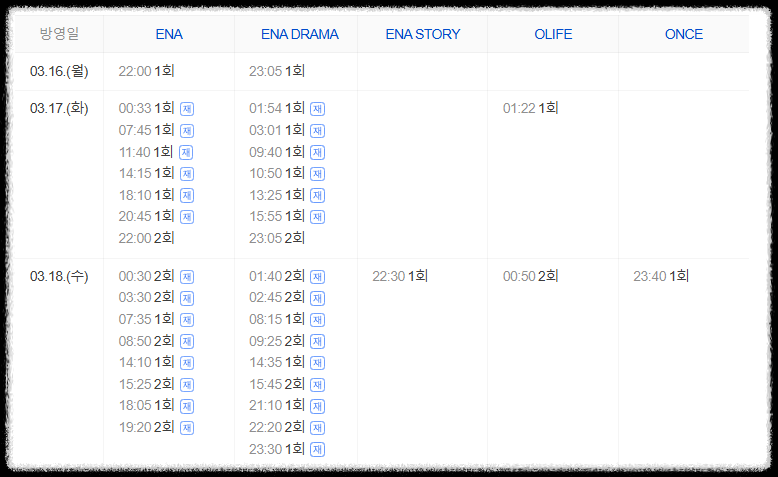The width and height of the screenshot is (778, 477).
Task: Select OLIFE 01:22 episode 1 entry
Action: click(530, 108)
